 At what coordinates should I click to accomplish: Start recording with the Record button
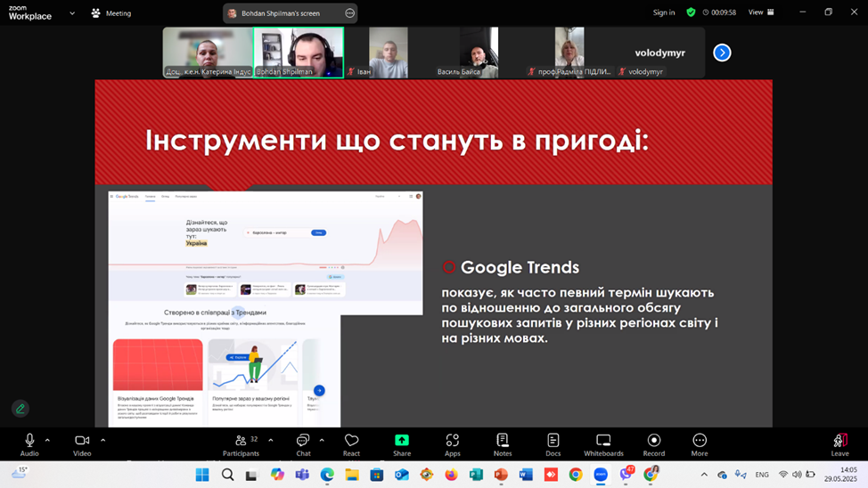click(654, 445)
